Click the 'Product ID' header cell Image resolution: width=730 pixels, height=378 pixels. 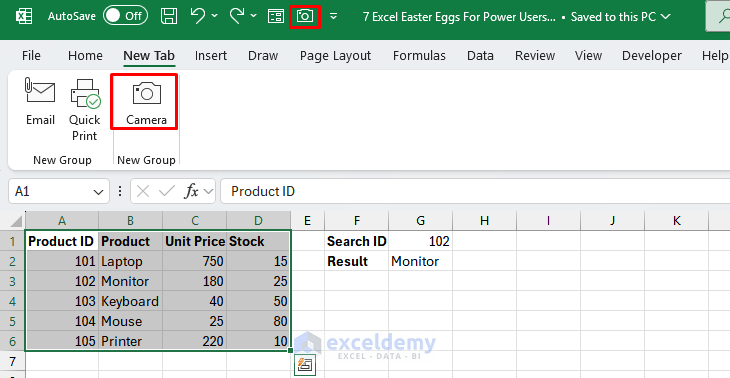(x=61, y=242)
